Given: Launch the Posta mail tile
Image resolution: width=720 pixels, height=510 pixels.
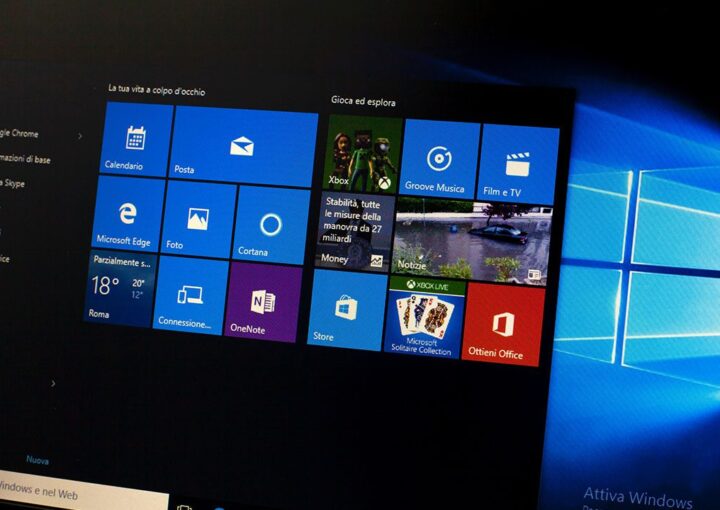Looking at the screenshot, I should 243,146.
